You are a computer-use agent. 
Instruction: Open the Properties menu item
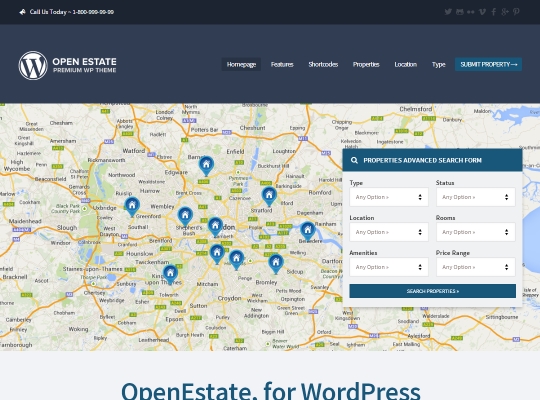pos(366,64)
